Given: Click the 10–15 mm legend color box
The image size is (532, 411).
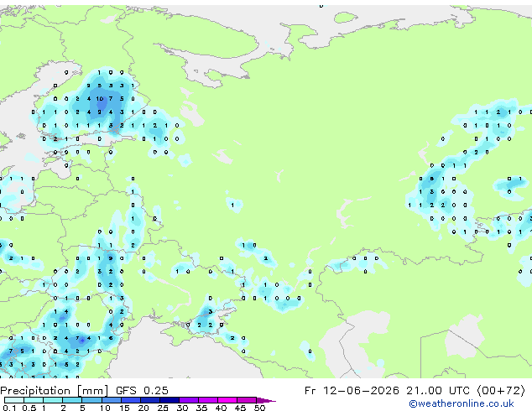Looking at the screenshot, I should click(111, 400).
